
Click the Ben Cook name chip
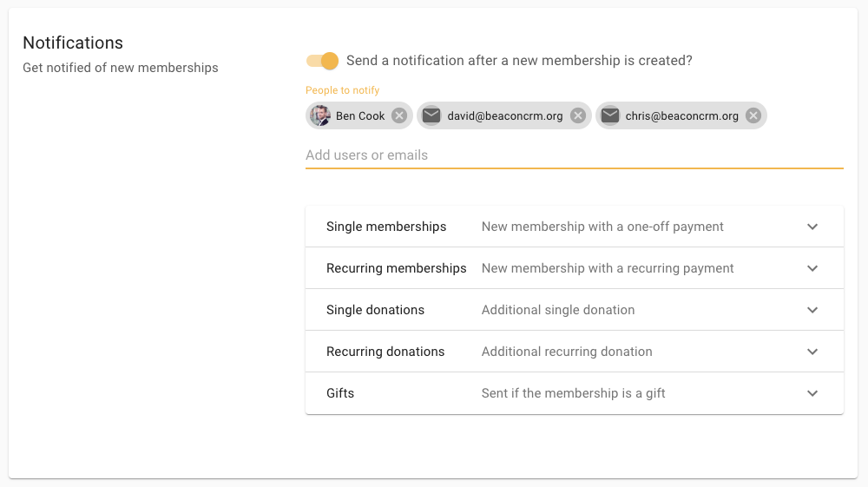pyautogui.click(x=360, y=116)
